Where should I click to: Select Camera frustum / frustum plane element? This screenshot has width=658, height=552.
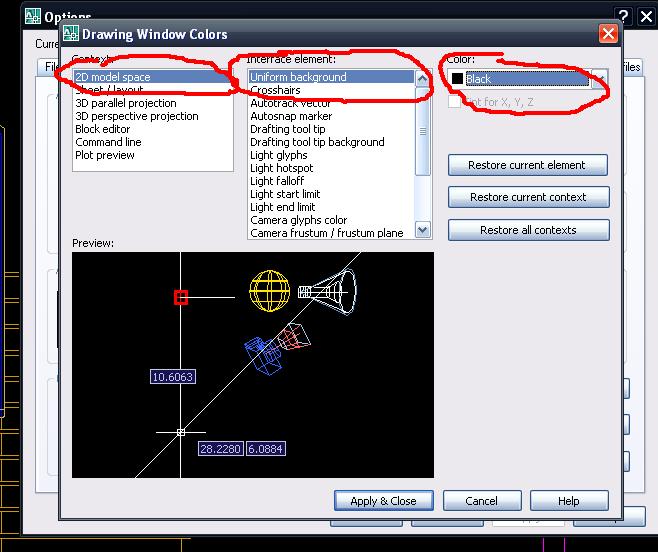[331, 233]
